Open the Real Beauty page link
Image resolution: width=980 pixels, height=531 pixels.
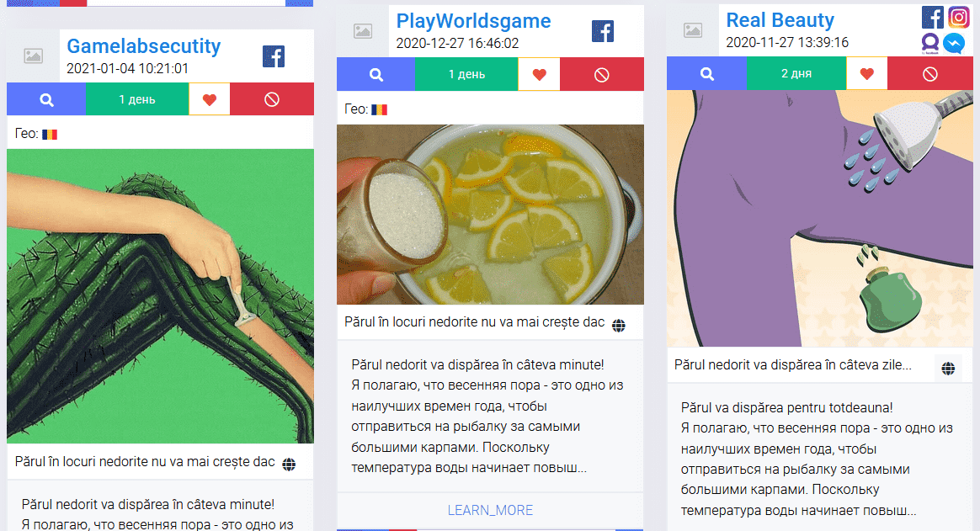coord(780,20)
